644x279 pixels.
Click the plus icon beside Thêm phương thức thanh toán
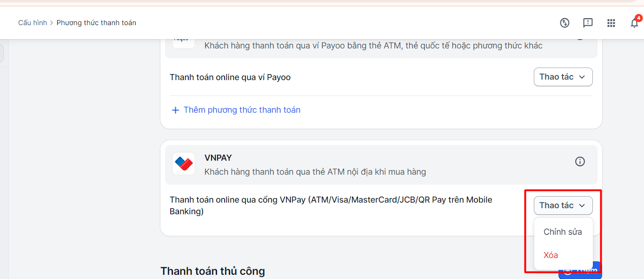pyautogui.click(x=175, y=110)
